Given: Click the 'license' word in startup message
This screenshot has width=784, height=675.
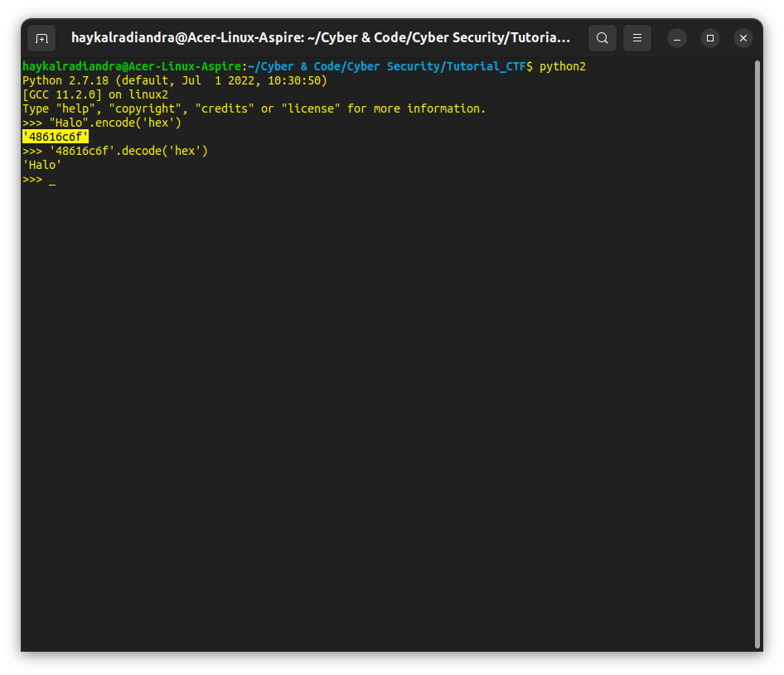Looking at the screenshot, I should (311, 108).
